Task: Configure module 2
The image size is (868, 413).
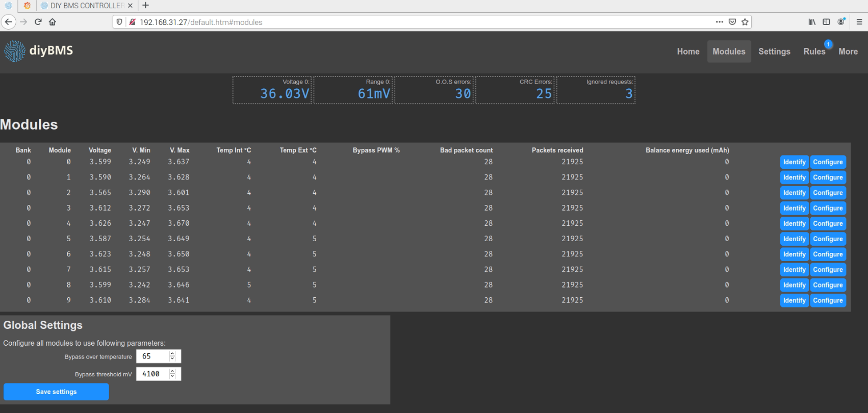Action: [x=828, y=193]
